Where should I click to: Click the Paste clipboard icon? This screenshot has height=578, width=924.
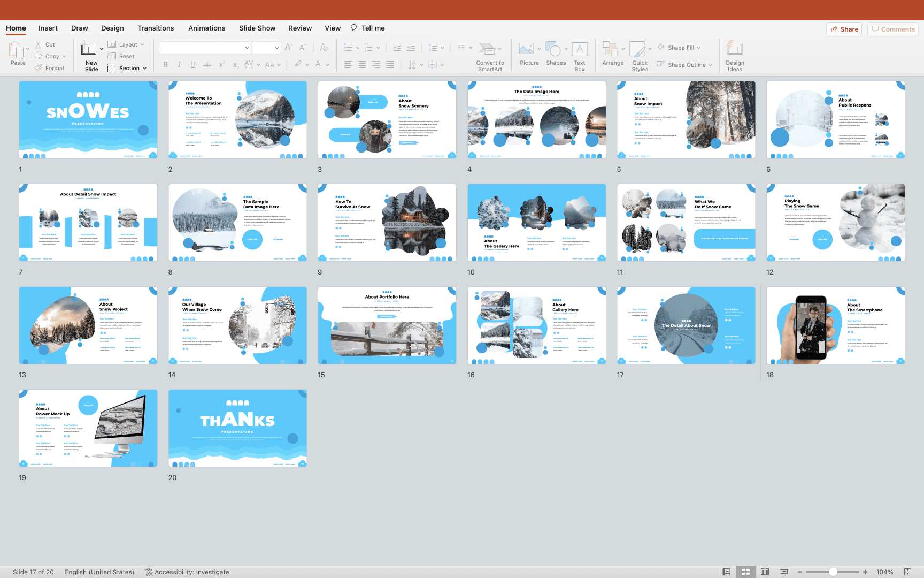pyautogui.click(x=16, y=50)
